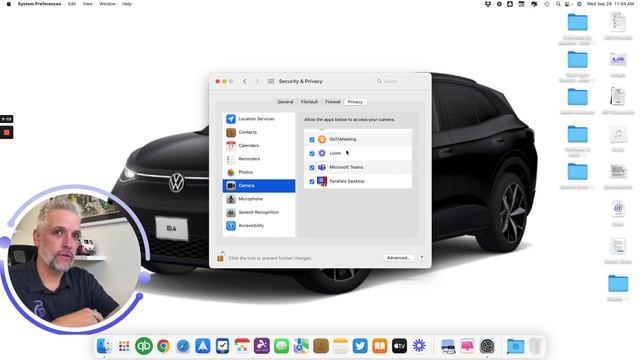Select the Privacy tab

click(x=355, y=102)
